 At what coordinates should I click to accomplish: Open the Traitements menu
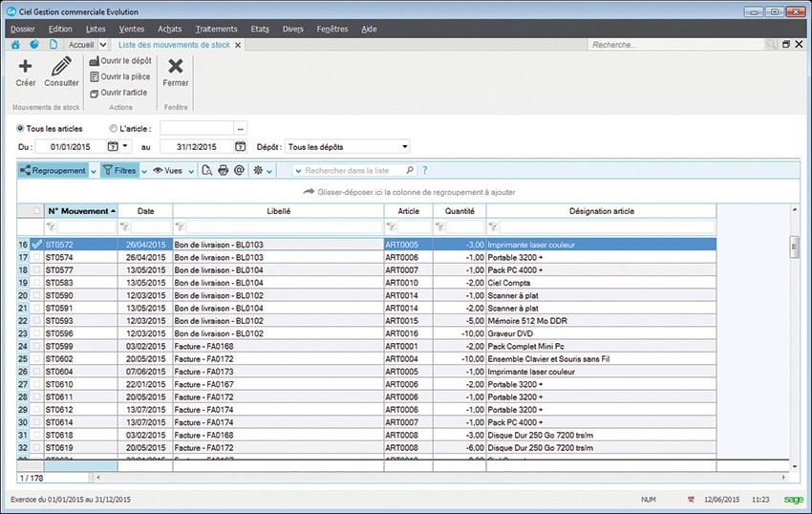[216, 29]
